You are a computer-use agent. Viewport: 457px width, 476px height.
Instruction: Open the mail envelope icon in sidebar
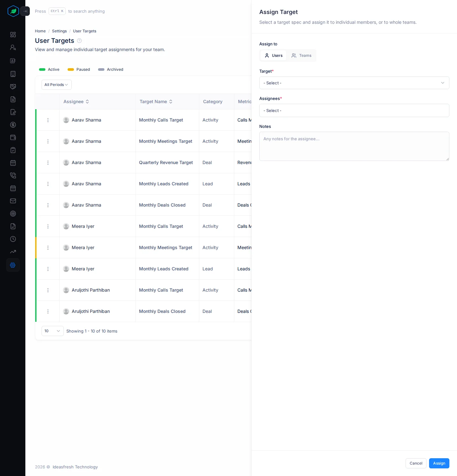point(13,201)
